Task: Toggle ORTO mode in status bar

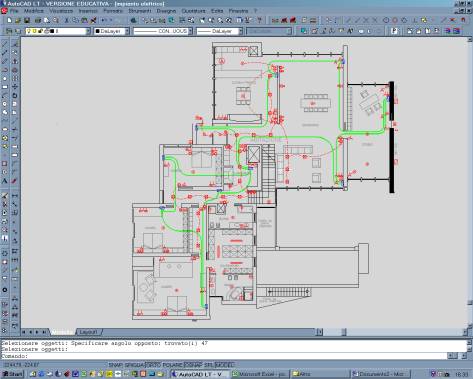Action: pos(154,365)
